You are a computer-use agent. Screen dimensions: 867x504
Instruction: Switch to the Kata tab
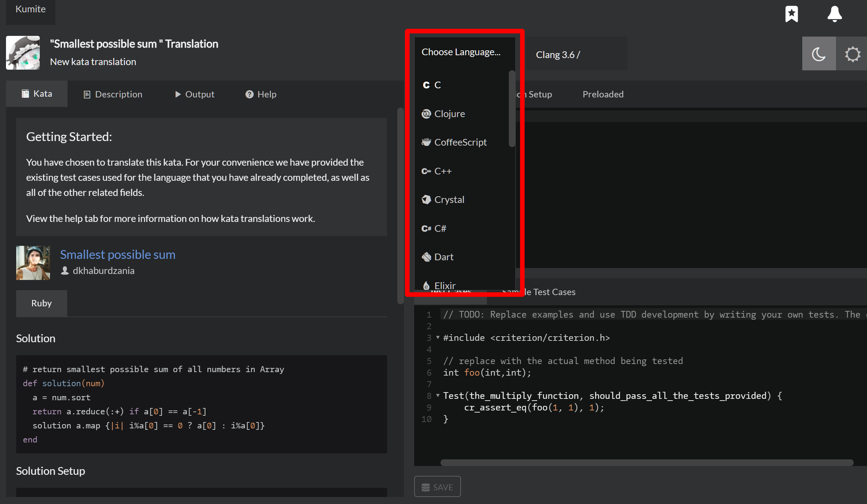coord(37,94)
